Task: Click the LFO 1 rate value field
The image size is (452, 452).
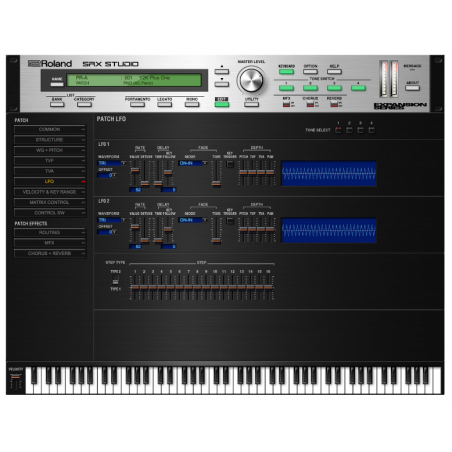Action: 136,190
